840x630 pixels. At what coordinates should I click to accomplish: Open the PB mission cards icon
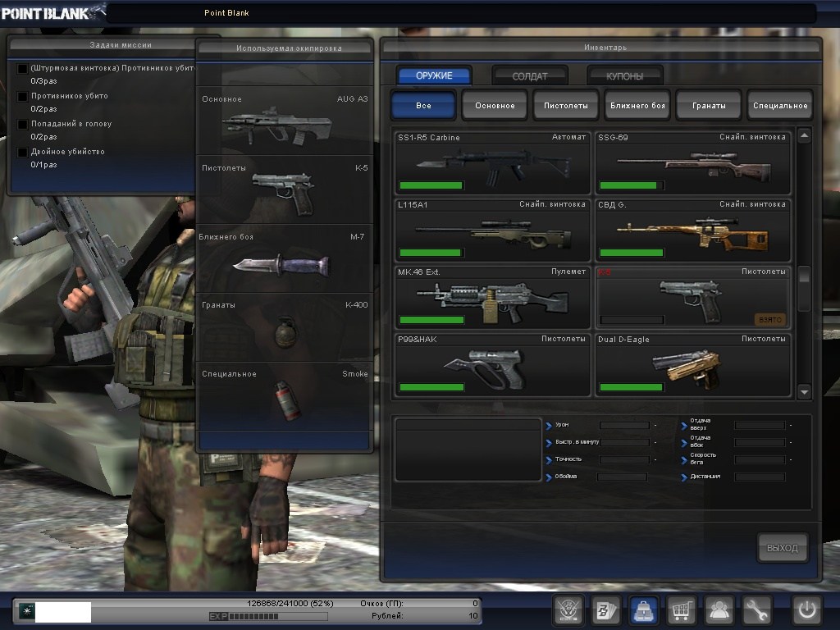(x=605, y=609)
